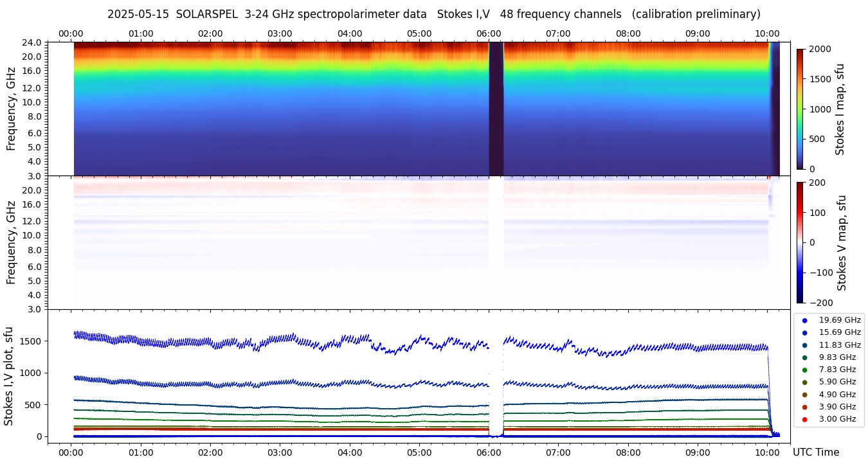
Task: Click the -200 tick on Stokes V colorbar
Action: 820,303
